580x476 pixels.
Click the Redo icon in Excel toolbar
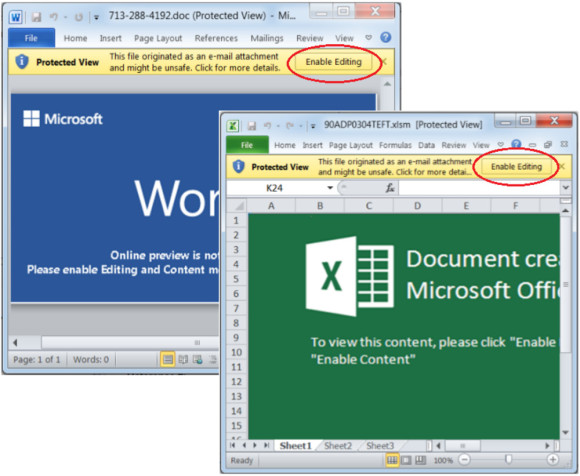pyautogui.click(x=290, y=126)
